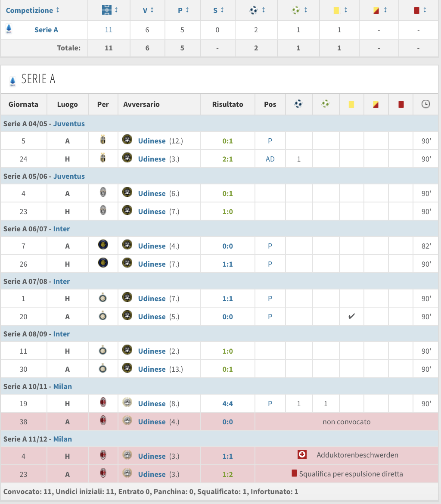441x504 pixels.
Task: Open Juventus link in Serie A 04/05 header
Action: tap(69, 124)
